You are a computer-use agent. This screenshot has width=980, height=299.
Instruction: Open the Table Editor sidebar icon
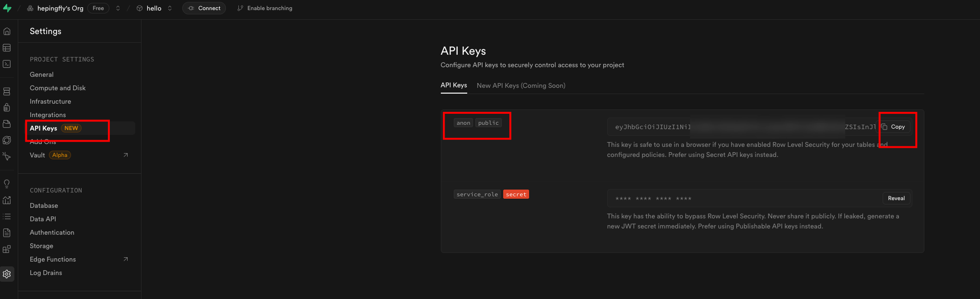point(7,48)
